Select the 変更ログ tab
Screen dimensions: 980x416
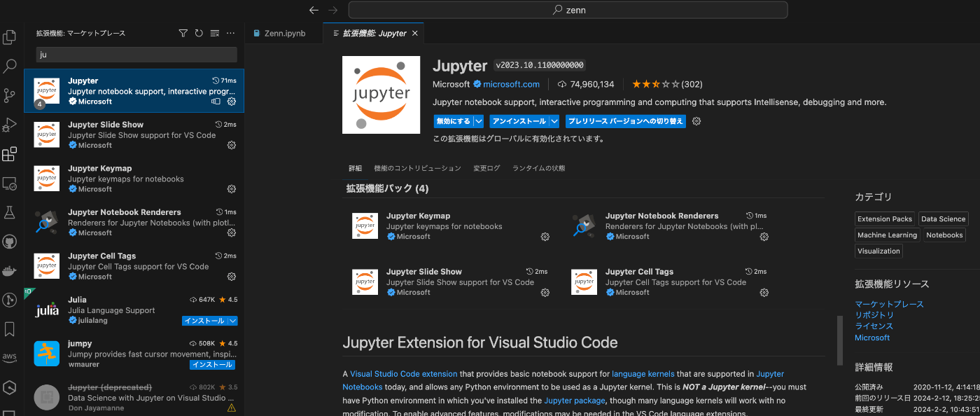tap(486, 168)
